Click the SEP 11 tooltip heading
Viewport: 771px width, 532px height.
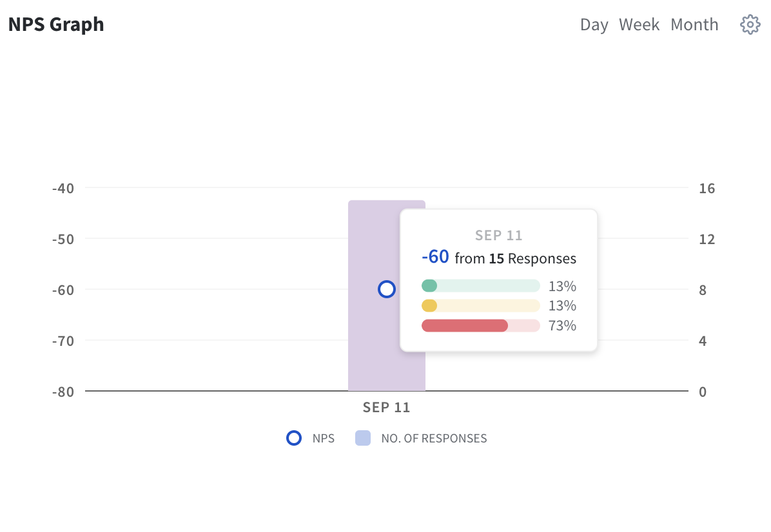[x=498, y=236]
